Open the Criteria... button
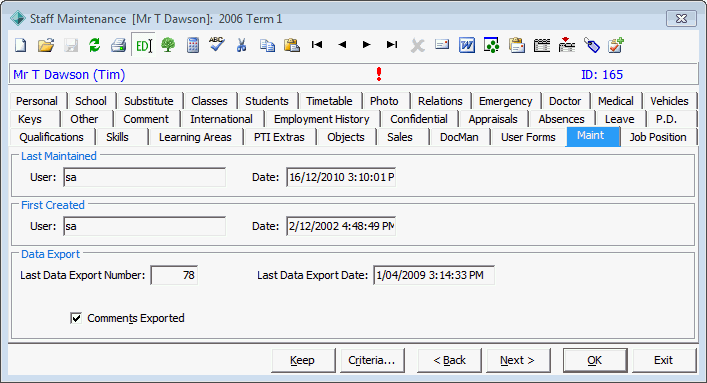Screen dimensions: 707x383 [x=372, y=360]
